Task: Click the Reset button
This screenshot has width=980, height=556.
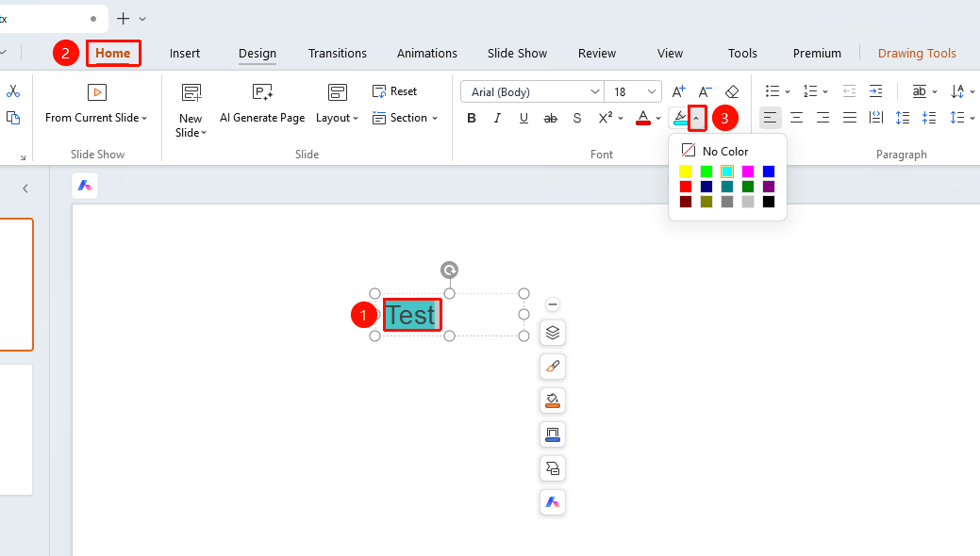Action: tap(394, 91)
